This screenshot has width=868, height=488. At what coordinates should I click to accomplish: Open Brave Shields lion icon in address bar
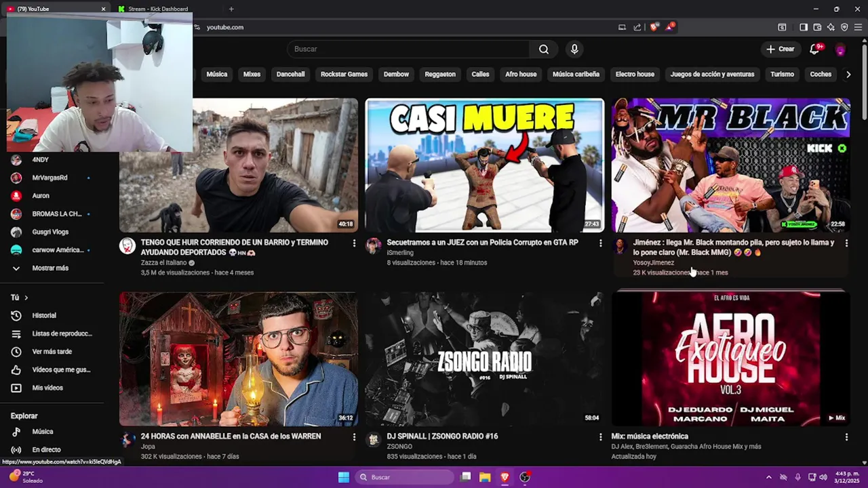coord(654,27)
